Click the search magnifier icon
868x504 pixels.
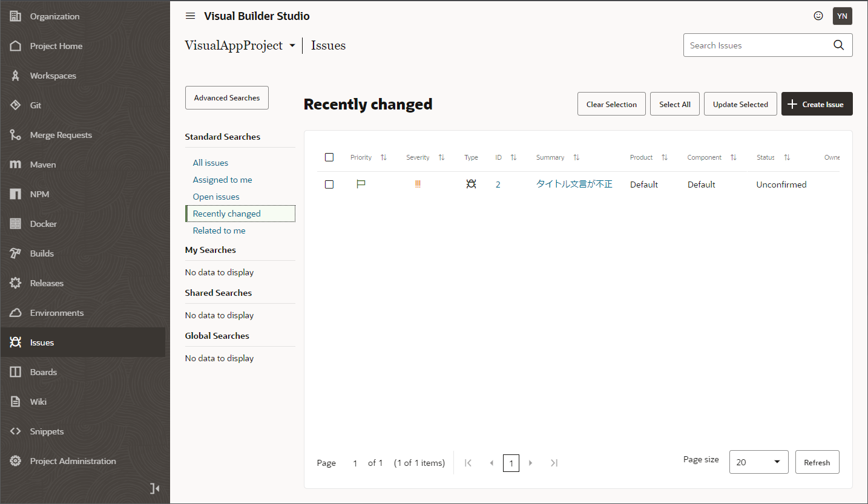pyautogui.click(x=838, y=45)
